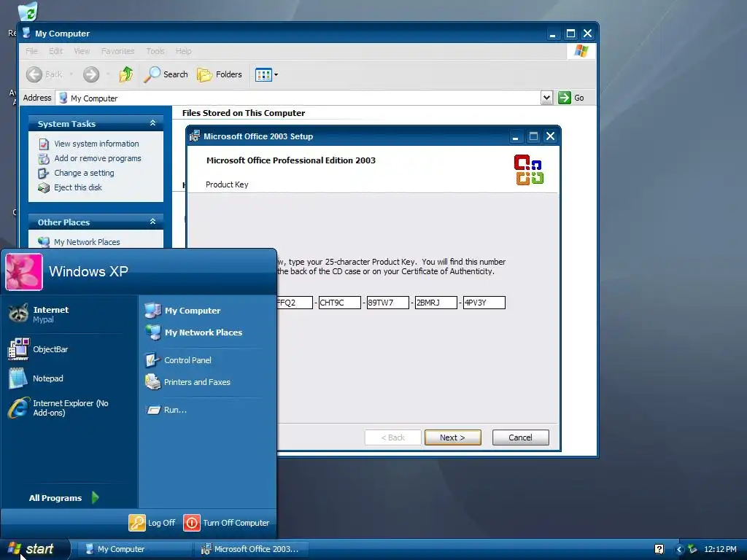Image resolution: width=747 pixels, height=560 pixels.
Task: Click the Go button beside Address bar
Action: pyautogui.click(x=571, y=98)
